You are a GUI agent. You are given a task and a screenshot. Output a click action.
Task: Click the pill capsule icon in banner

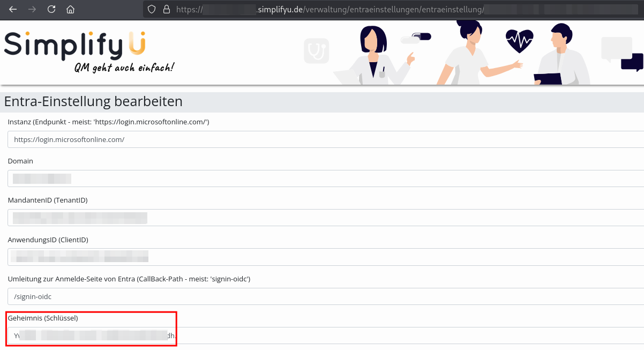point(416,38)
